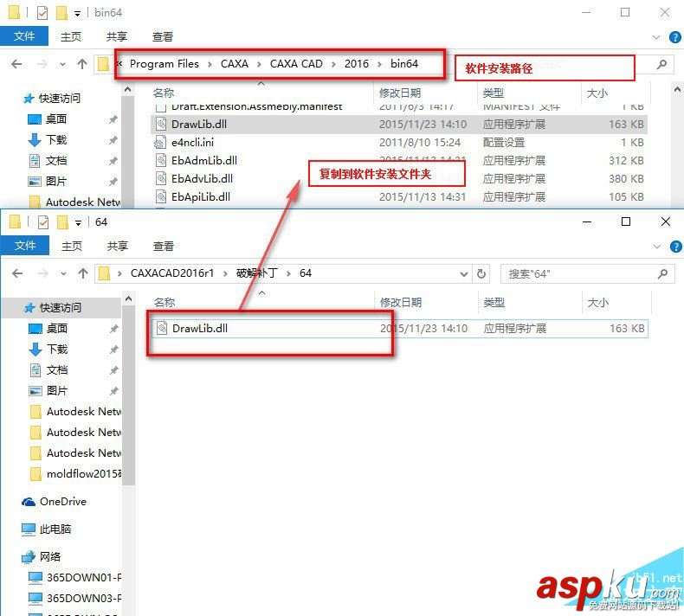Sort by 修改日期 column in the 64 window

click(401, 302)
